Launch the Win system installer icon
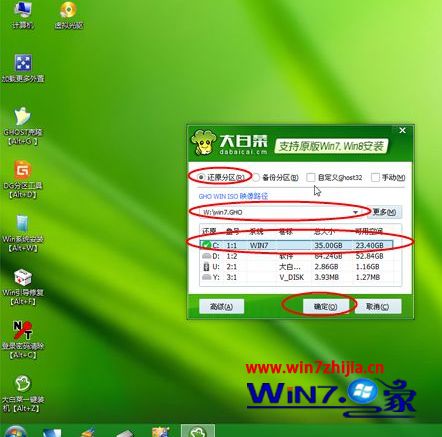442x437 pixels. 22,233
